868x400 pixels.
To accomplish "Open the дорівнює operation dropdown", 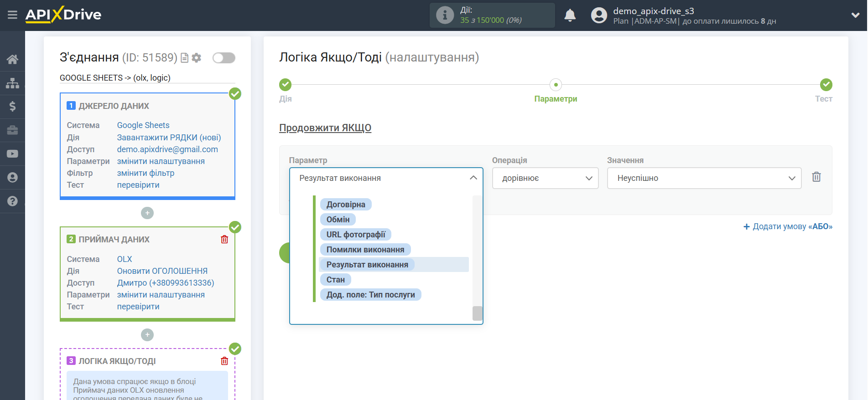I will [x=545, y=178].
